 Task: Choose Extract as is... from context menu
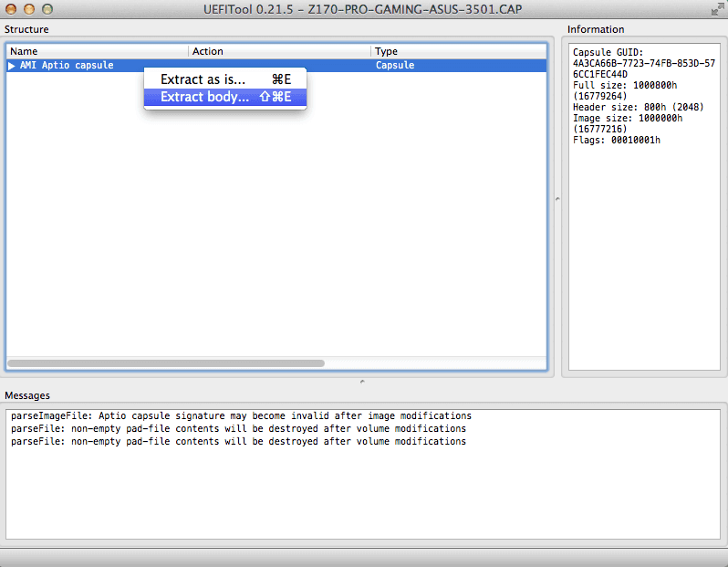(x=225, y=79)
